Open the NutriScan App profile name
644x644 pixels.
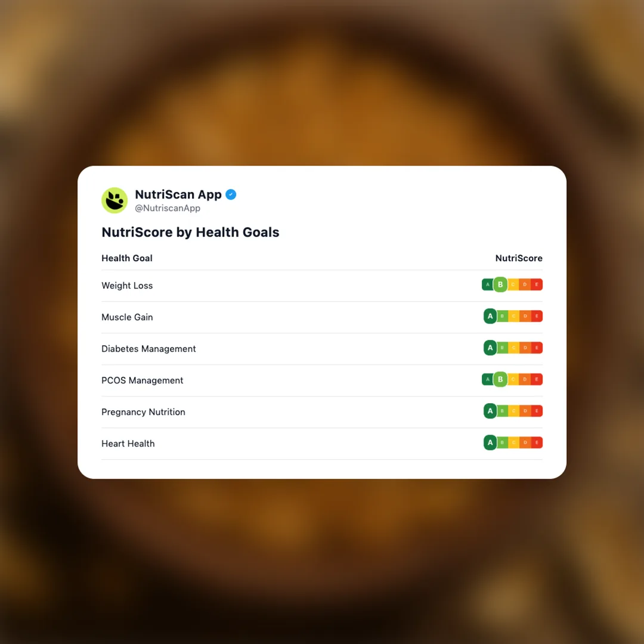178,194
